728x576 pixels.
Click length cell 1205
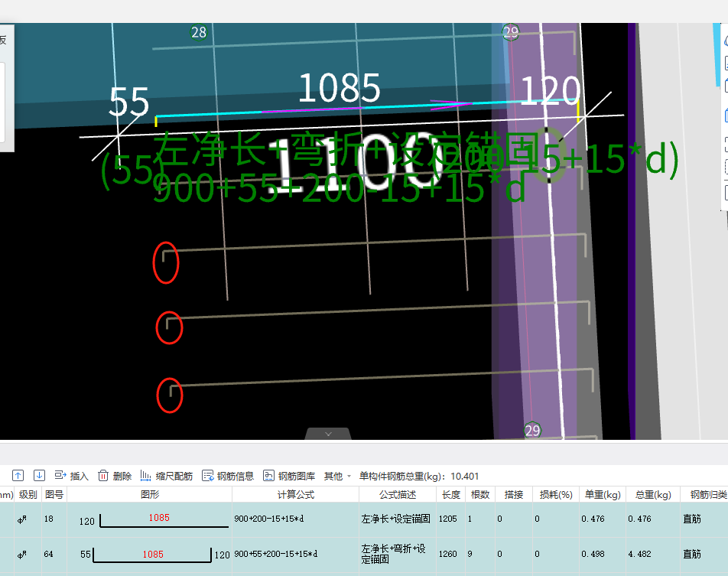point(451,519)
